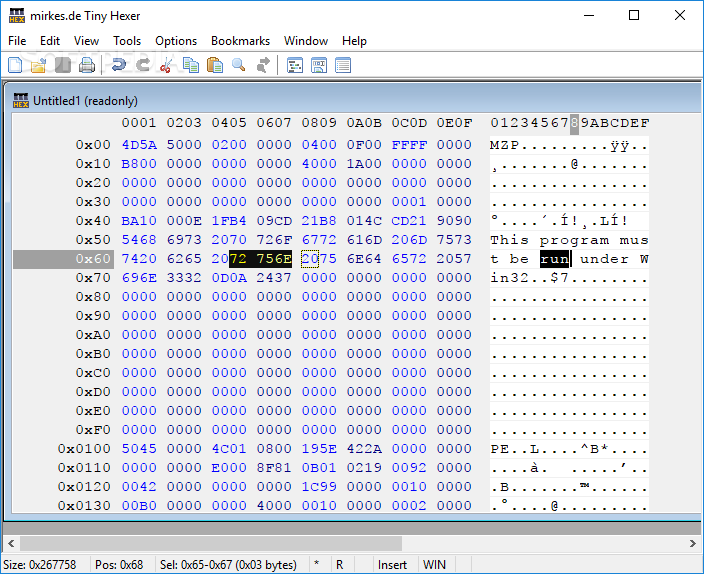Undo the last action with blue arrow

point(119,65)
